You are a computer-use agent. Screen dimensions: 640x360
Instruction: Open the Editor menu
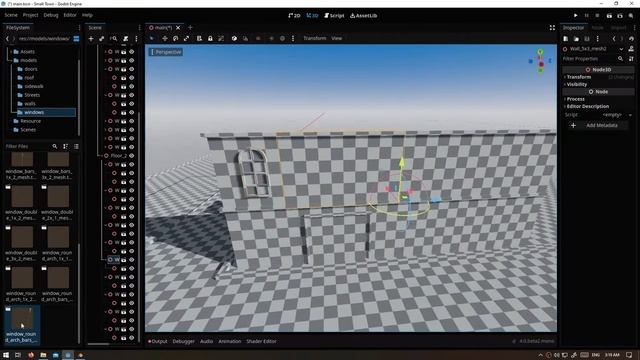point(70,15)
